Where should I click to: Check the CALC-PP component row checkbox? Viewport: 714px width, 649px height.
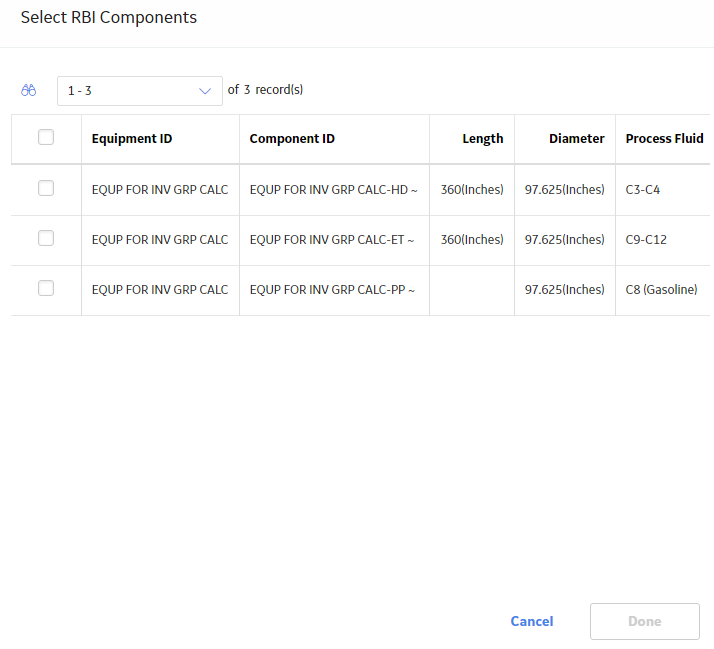(46, 288)
